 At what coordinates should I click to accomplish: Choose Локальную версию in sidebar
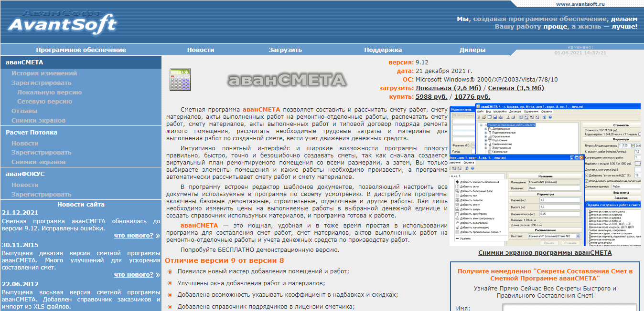tap(49, 93)
